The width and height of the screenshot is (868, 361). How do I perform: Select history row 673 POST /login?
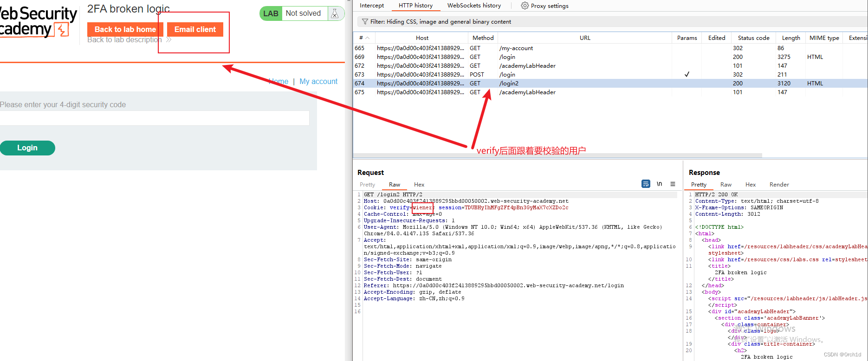(610, 75)
